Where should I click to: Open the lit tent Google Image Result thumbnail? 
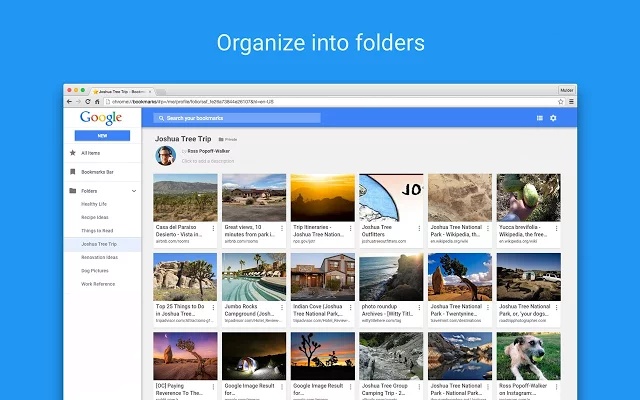tap(254, 356)
